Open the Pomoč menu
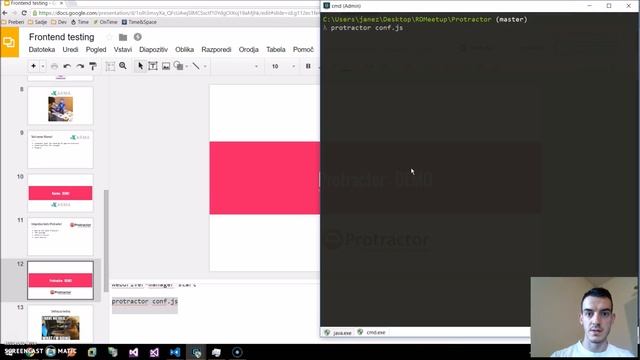Viewport: 640px width, 360px height. [x=303, y=49]
